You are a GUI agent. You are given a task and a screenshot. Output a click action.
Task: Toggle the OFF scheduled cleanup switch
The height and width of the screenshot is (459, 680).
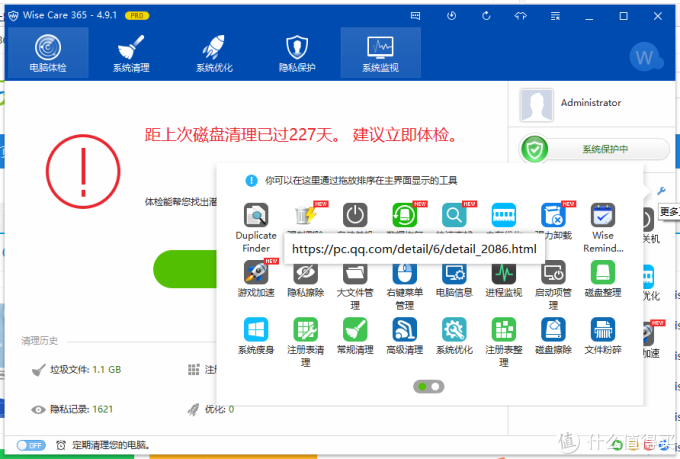click(31, 445)
